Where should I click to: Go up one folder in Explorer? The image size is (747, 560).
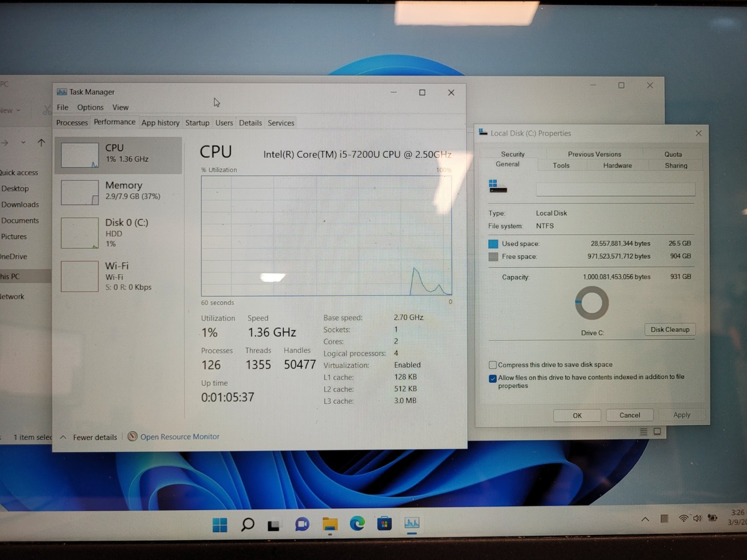41,143
